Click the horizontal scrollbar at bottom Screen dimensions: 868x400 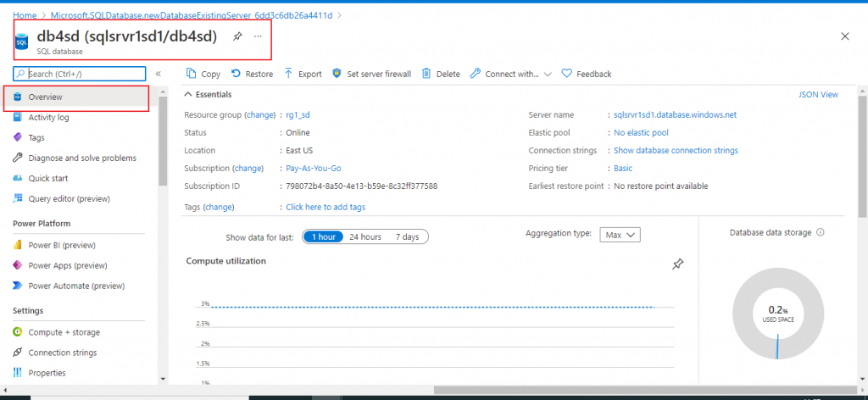(645, 390)
